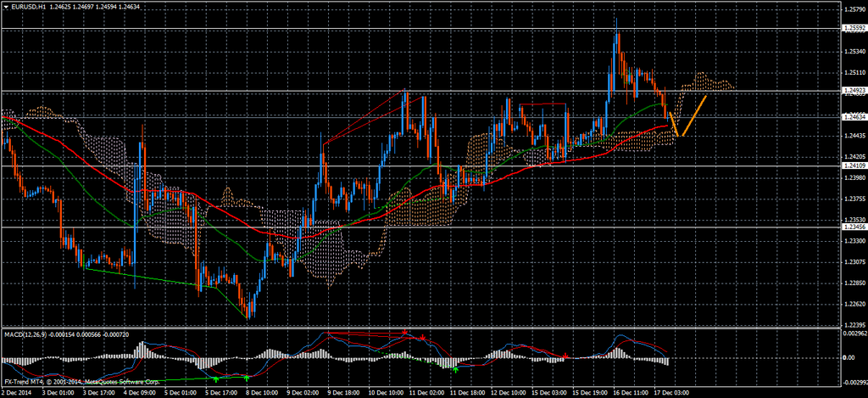Click the green up arrow near 11 Dec 18:00
The height and width of the screenshot is (398, 868).
coord(456,370)
